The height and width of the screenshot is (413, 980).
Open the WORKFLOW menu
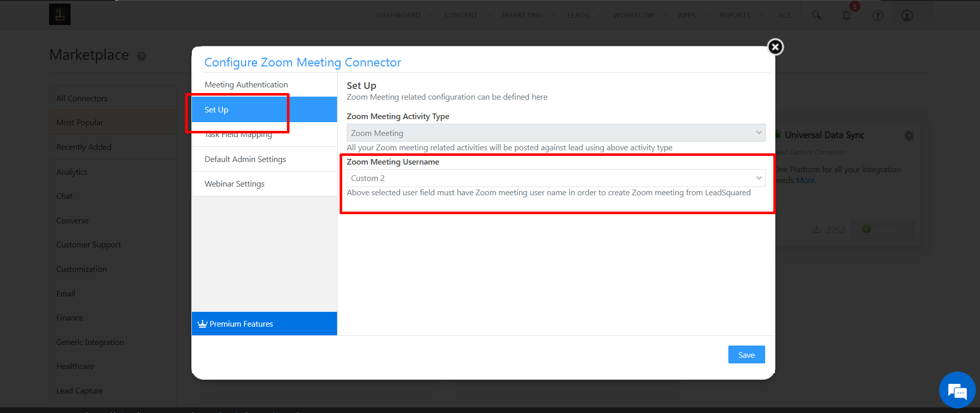633,15
